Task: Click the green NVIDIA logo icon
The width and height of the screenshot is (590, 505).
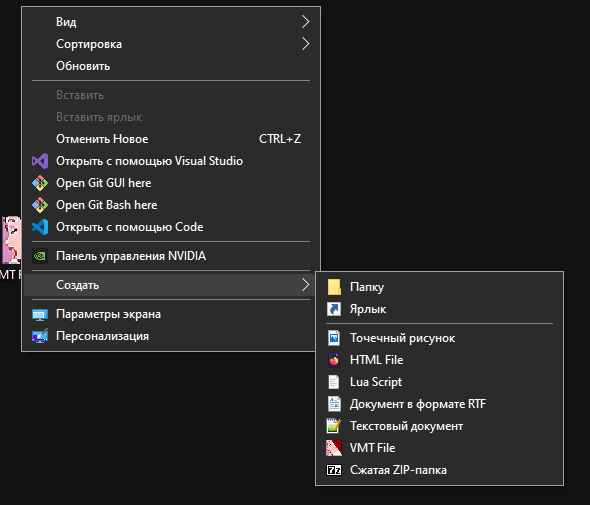Action: (40, 256)
